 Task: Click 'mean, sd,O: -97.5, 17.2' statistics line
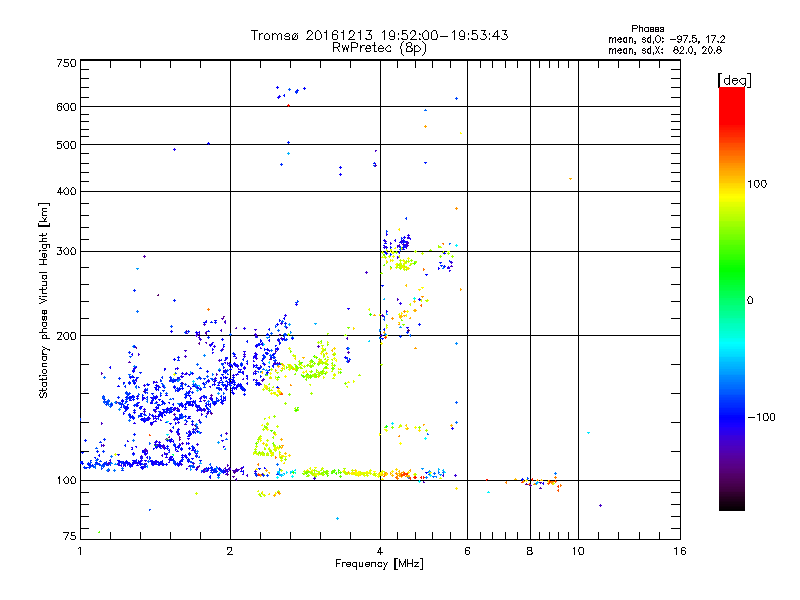(x=666, y=39)
